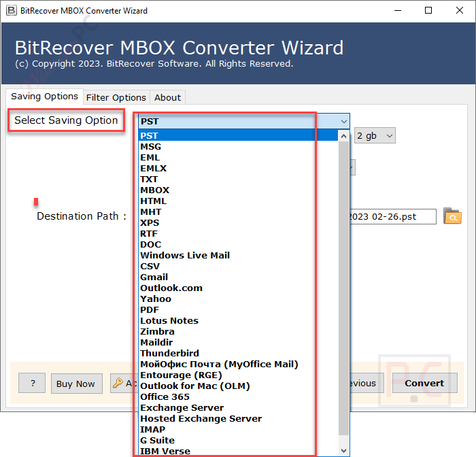Click the dropdown list scroll down arrow
The image size is (476, 457).
[x=343, y=451]
